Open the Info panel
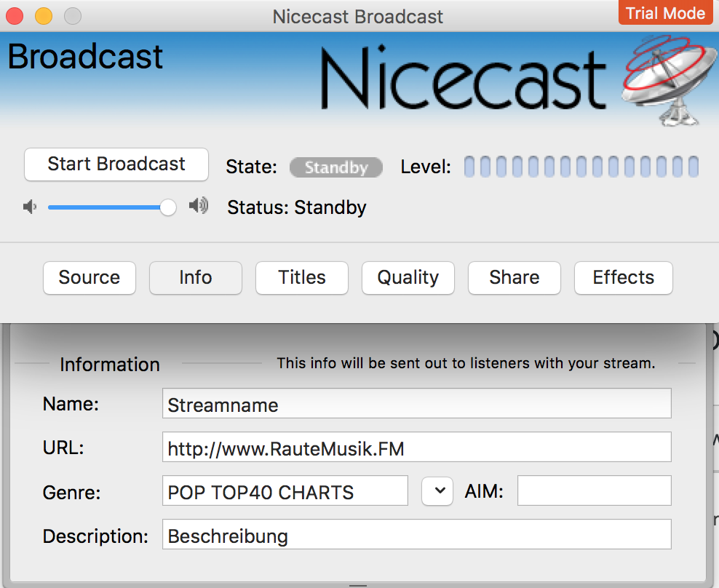The image size is (719, 588). (195, 277)
